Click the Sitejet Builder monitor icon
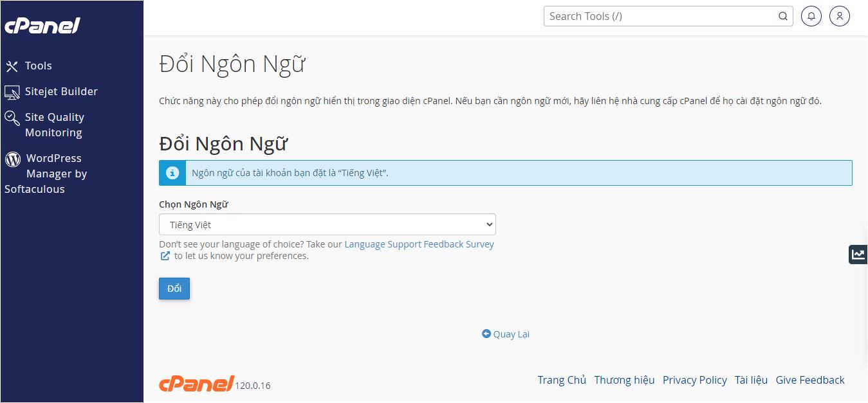This screenshot has height=403, width=868. pyautogui.click(x=12, y=93)
